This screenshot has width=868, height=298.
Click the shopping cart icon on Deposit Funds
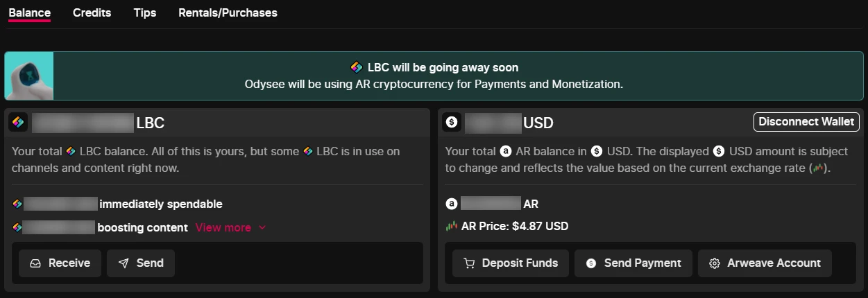pyautogui.click(x=469, y=263)
